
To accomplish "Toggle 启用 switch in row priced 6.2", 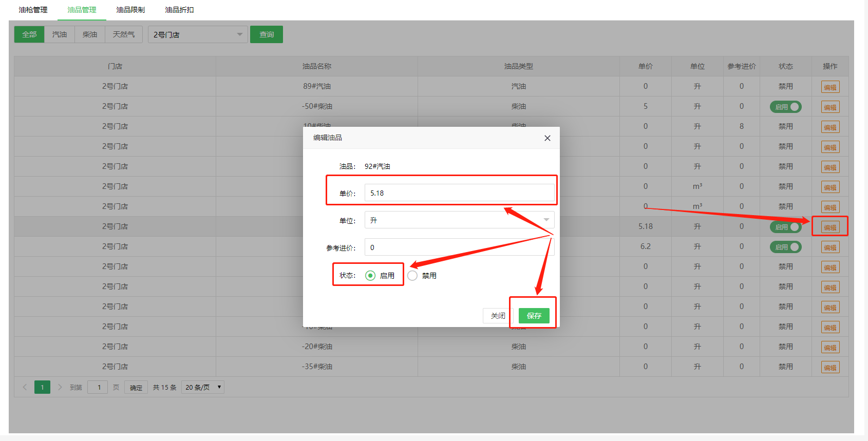I will pos(785,247).
